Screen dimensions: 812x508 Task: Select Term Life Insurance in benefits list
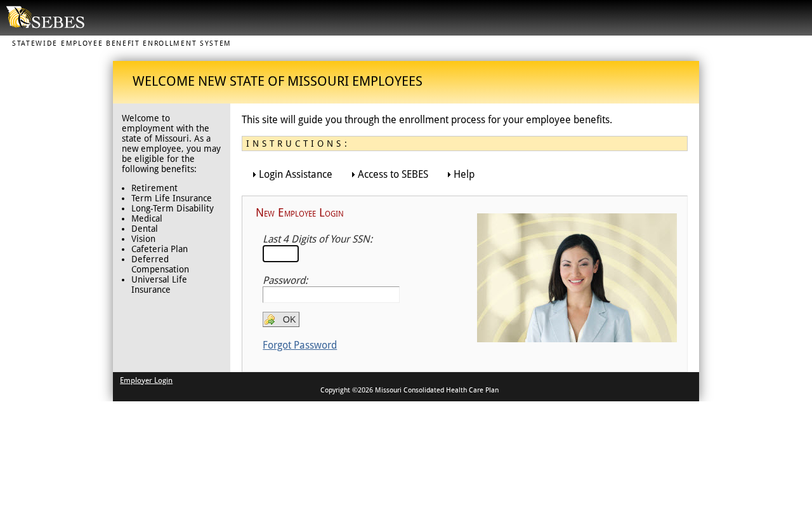tap(171, 199)
